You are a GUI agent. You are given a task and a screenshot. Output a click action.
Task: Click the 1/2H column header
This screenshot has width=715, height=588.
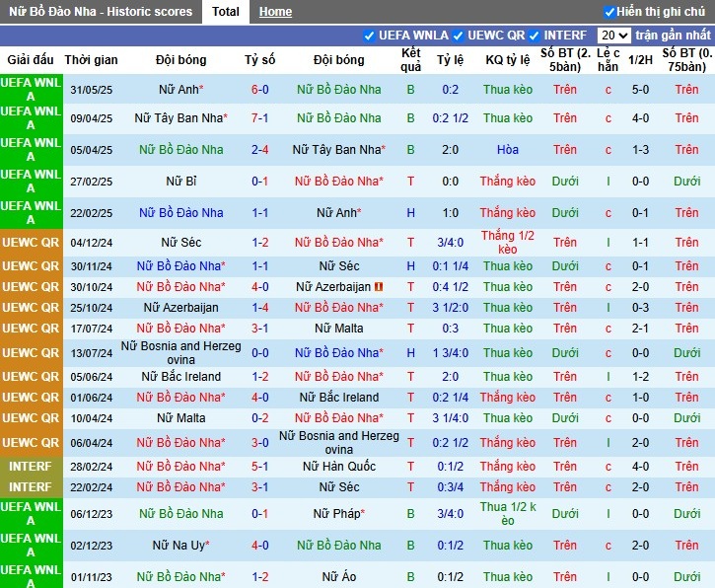tap(640, 60)
